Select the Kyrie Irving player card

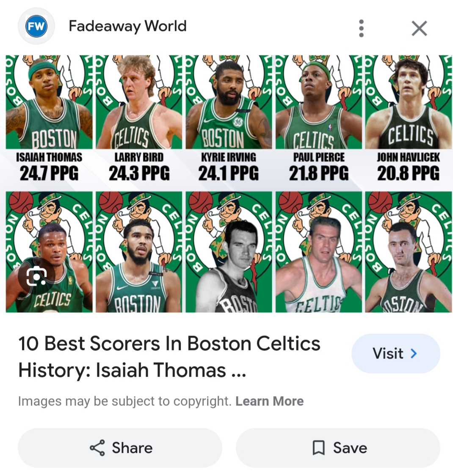(x=229, y=118)
